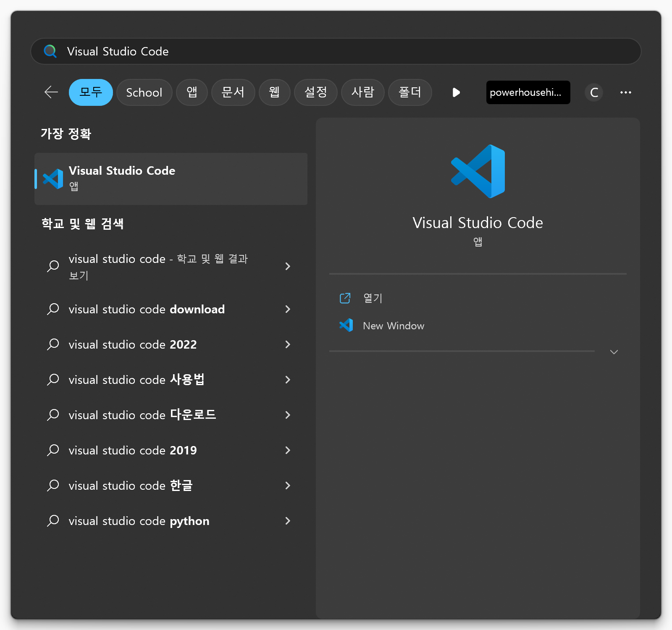This screenshot has width=672, height=630.
Task: Expand the '2022' suggestion chevron
Action: click(x=288, y=344)
